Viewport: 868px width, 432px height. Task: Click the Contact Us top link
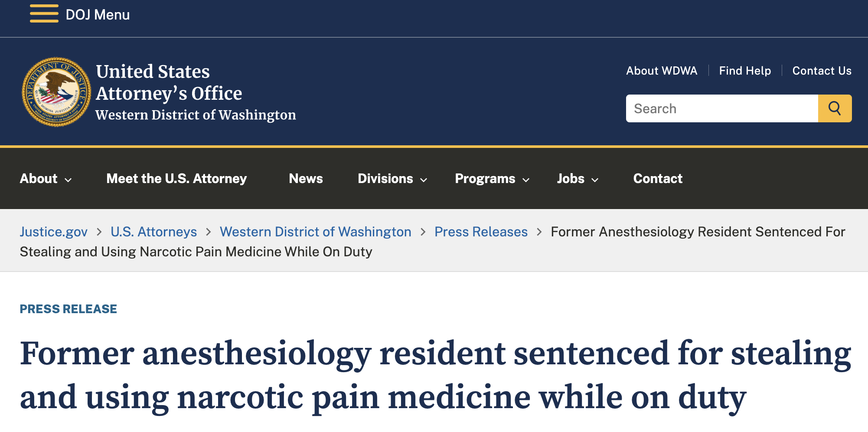coord(822,71)
